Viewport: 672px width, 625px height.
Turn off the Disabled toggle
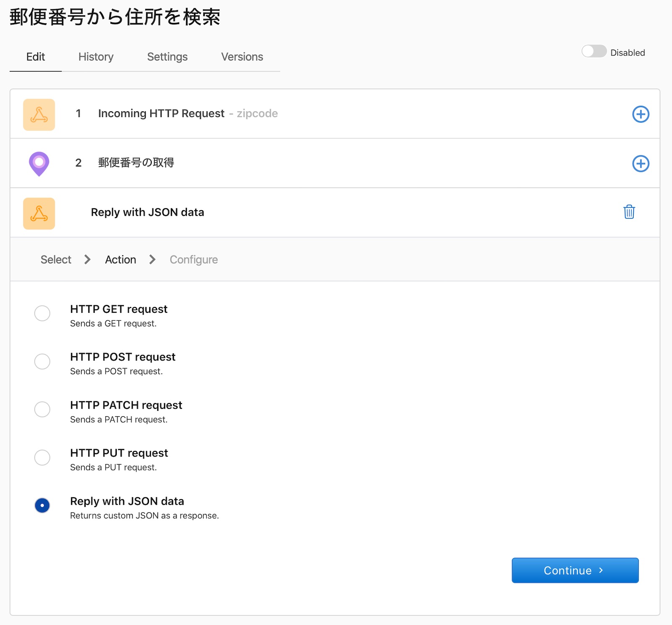(593, 52)
